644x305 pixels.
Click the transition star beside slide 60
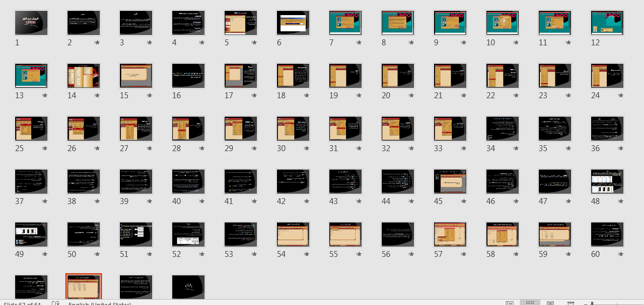pyautogui.click(x=621, y=254)
